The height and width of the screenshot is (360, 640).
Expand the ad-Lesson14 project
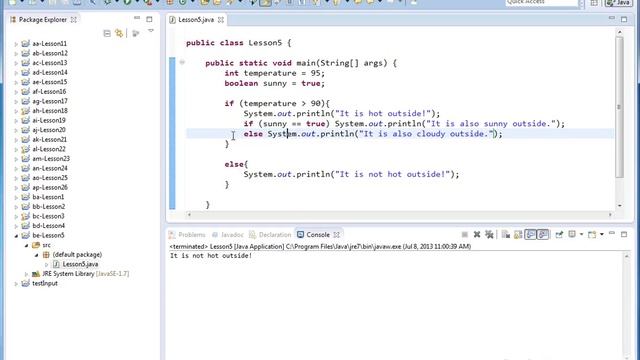point(16,73)
